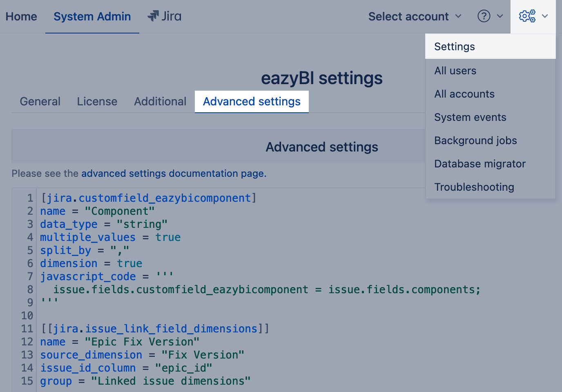Collapse the chevron beside the gears icon
The image size is (562, 392).
545,16
